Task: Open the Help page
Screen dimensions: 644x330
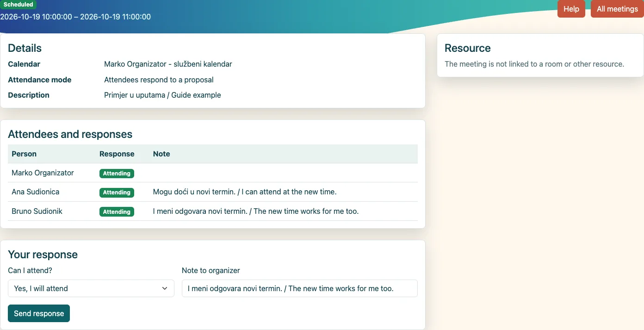Action: (571, 9)
